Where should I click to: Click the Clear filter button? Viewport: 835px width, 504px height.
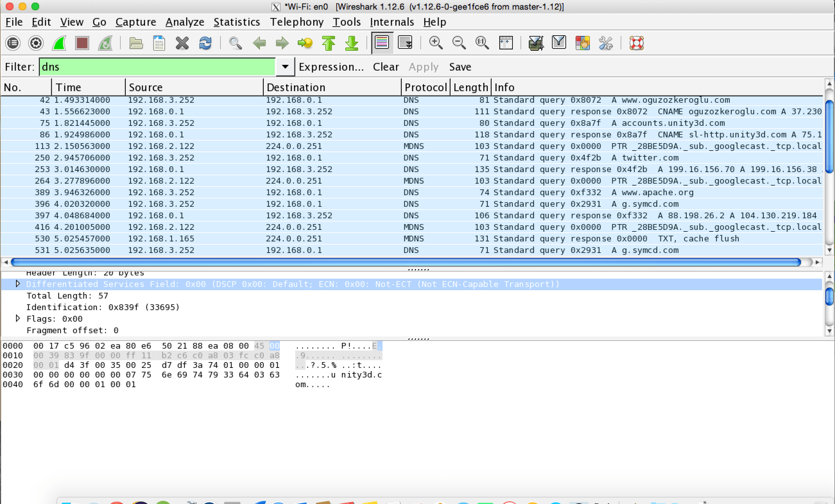386,67
